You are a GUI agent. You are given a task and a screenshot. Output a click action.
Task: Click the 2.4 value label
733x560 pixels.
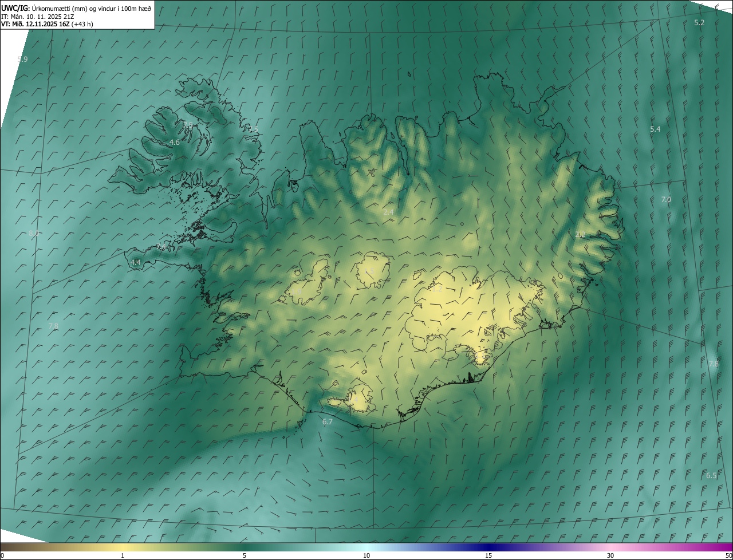pyautogui.click(x=388, y=212)
